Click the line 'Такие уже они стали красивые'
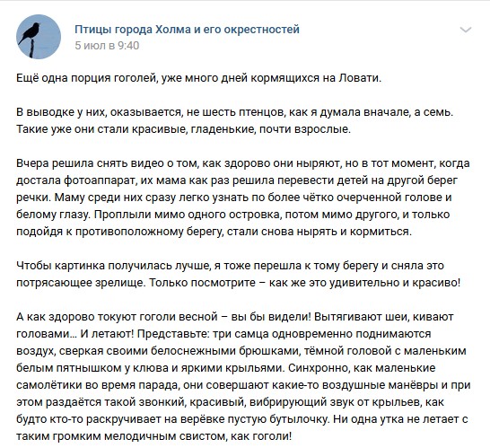The height and width of the screenshot is (448, 490). (x=183, y=129)
